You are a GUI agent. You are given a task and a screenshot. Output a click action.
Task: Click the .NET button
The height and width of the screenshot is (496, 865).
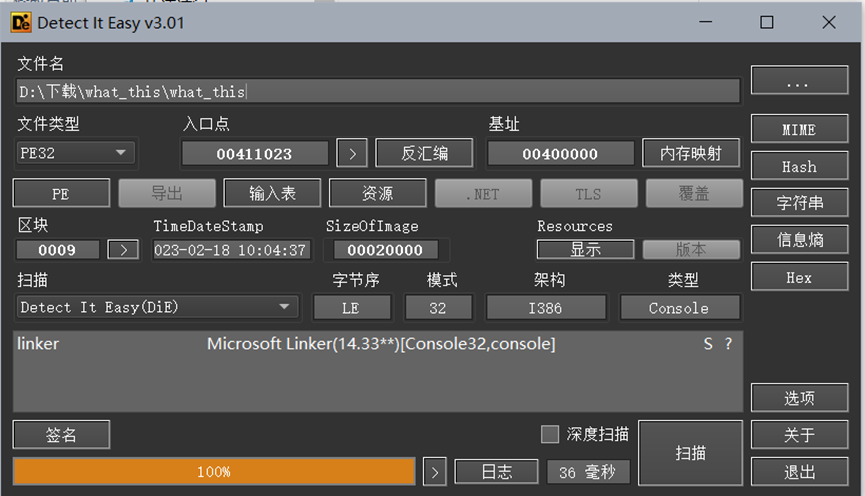pyautogui.click(x=483, y=194)
